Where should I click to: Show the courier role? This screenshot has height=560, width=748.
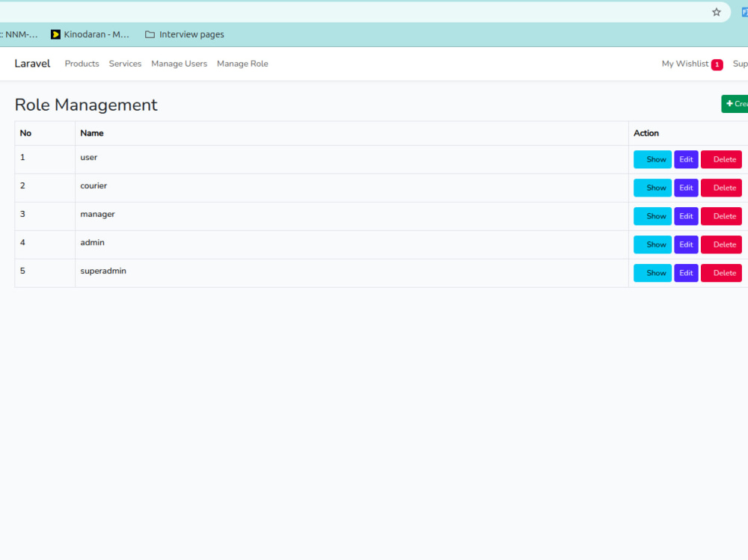pyautogui.click(x=652, y=188)
